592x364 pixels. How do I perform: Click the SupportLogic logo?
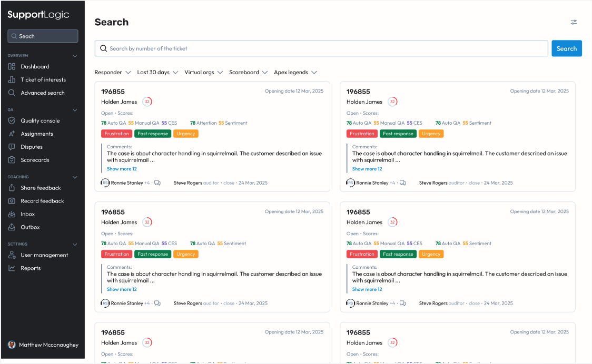pyautogui.click(x=38, y=15)
